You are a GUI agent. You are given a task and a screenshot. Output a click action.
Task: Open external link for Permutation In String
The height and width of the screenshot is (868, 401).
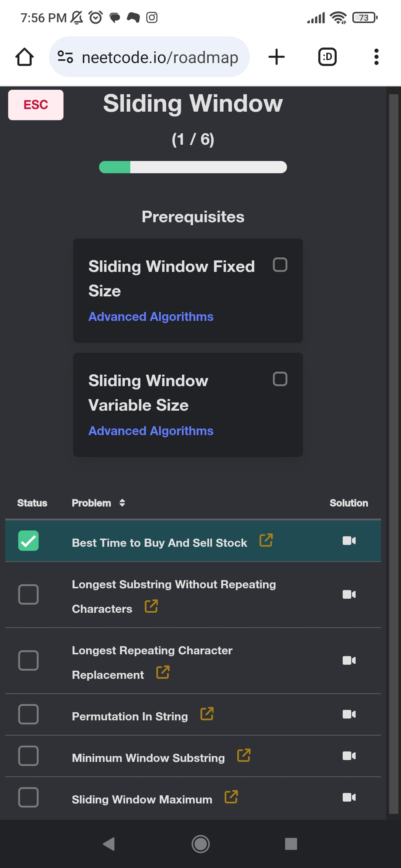[207, 714]
